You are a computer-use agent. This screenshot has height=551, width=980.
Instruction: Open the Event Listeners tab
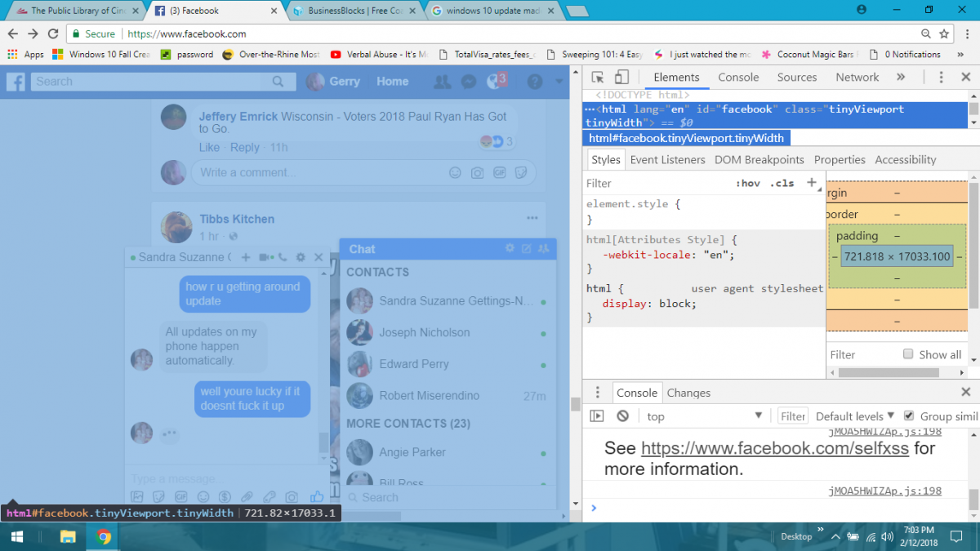pos(669,160)
